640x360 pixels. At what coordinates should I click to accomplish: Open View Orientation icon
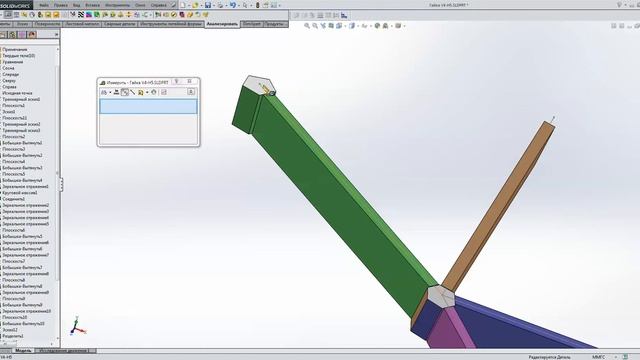[339, 26]
